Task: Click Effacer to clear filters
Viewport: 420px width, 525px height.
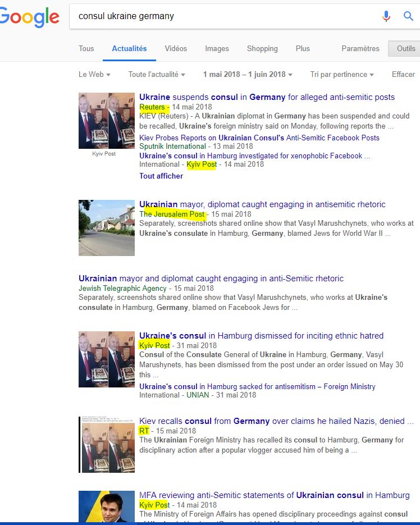Action: click(x=403, y=74)
